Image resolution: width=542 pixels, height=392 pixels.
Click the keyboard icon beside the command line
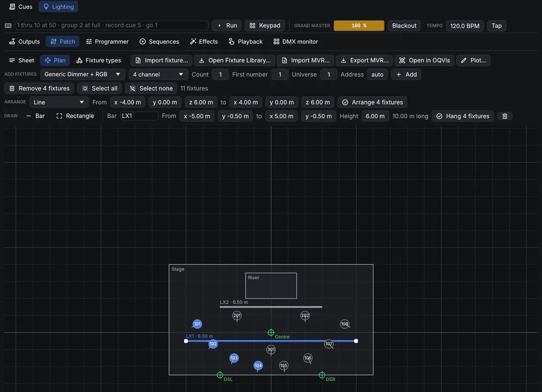8,26
